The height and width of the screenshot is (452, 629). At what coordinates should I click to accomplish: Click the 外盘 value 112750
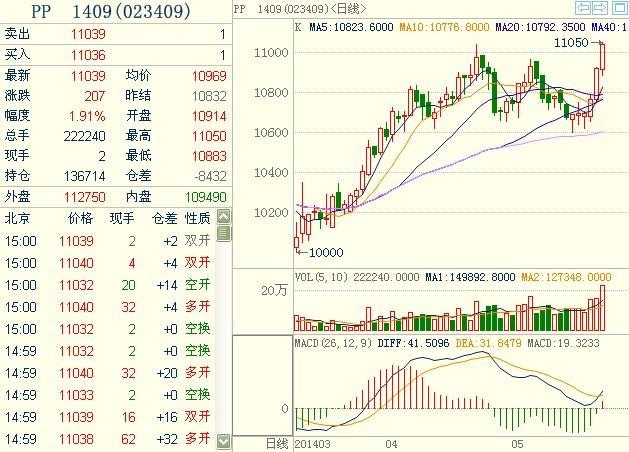click(85, 197)
